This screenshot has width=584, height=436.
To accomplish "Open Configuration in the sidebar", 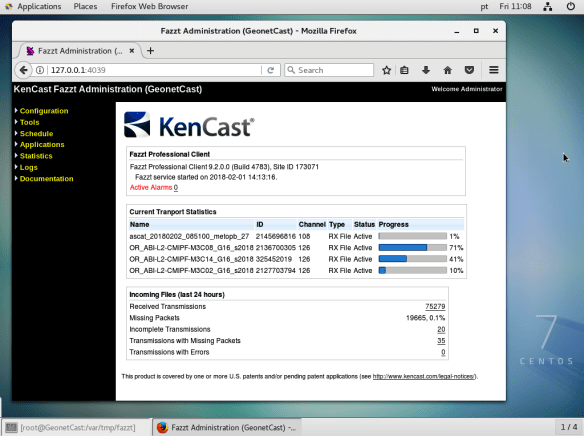I will 44,111.
